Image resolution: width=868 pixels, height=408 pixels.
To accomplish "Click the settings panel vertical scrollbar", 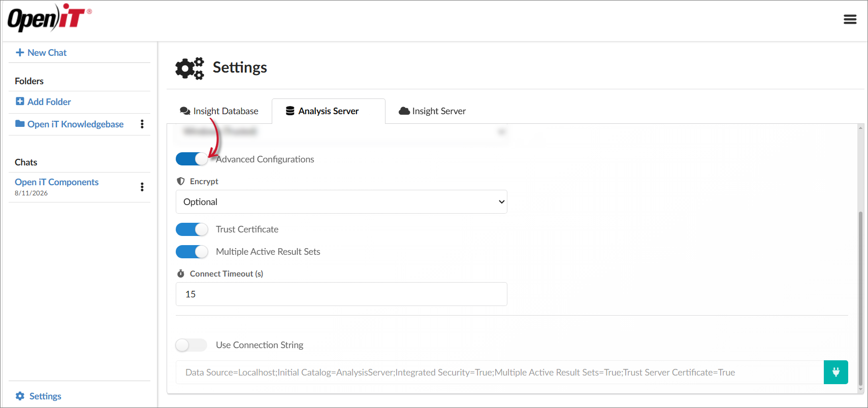I will pos(860,298).
